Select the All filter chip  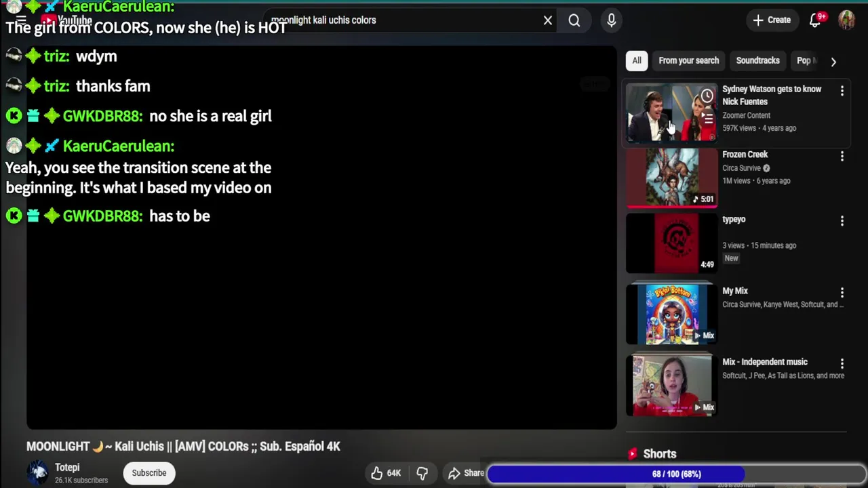(637, 60)
